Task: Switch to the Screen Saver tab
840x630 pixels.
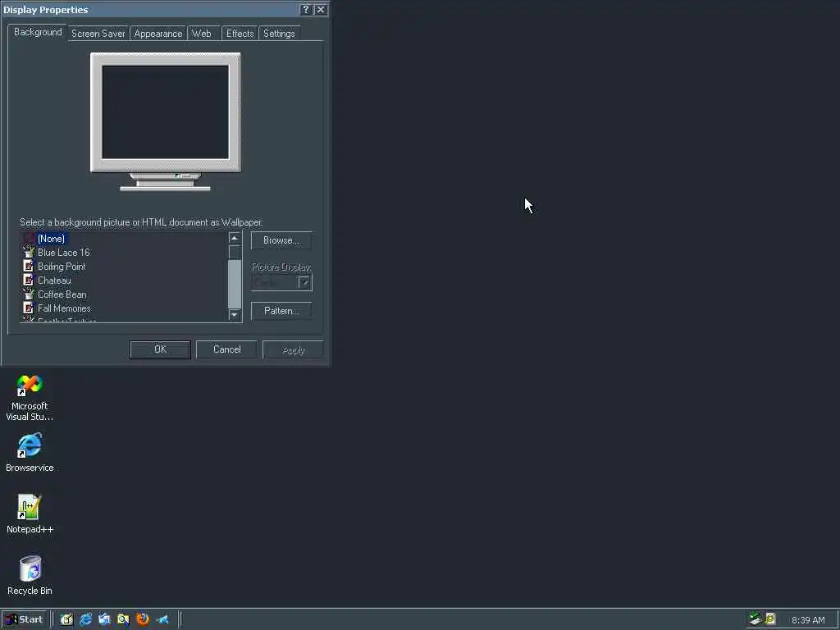Action: [98, 33]
